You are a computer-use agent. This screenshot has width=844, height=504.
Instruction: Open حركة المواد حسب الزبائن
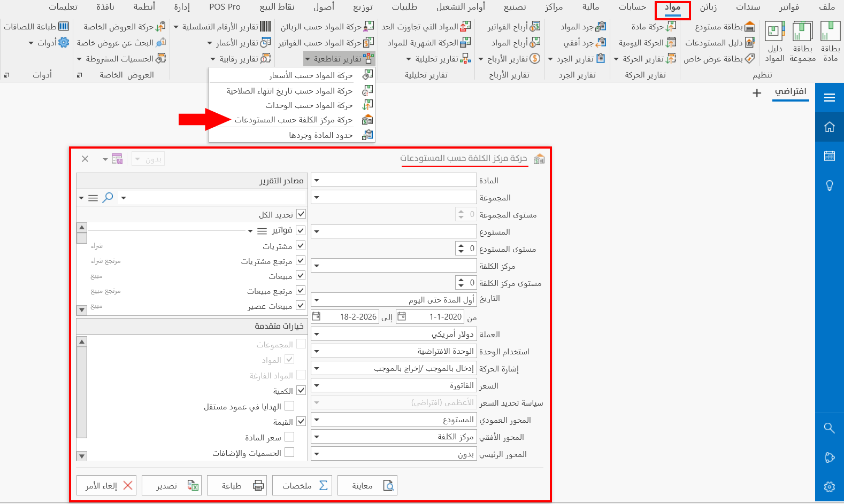327,27
